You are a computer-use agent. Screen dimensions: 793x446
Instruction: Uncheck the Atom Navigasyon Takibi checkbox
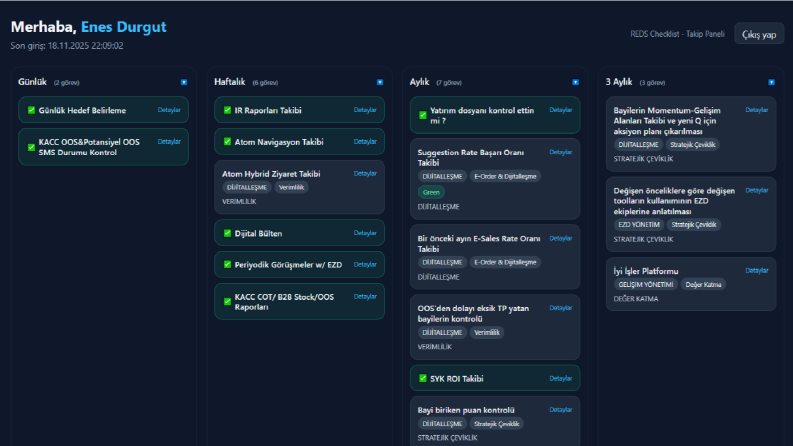pyautogui.click(x=227, y=142)
